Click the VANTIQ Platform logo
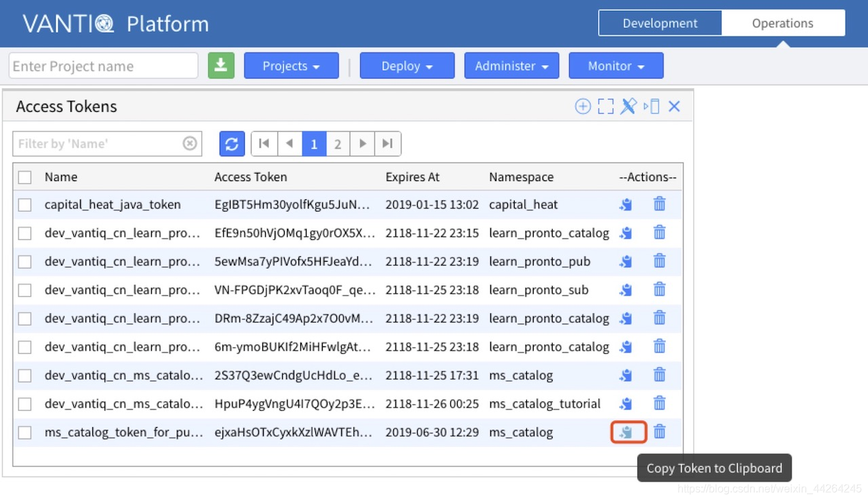 point(116,24)
